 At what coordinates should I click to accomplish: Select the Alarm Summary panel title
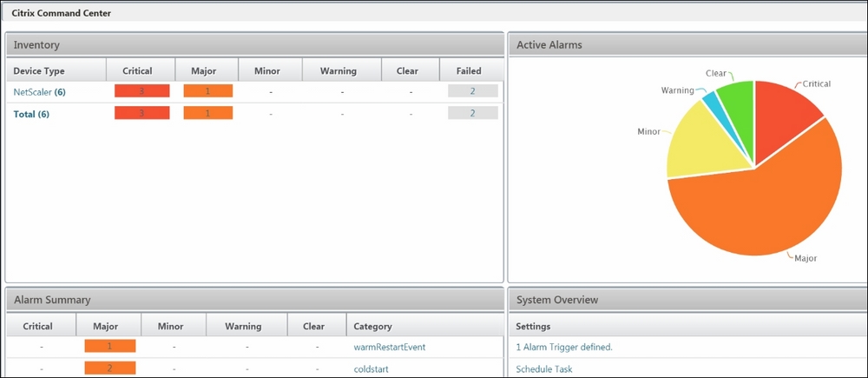pos(52,300)
